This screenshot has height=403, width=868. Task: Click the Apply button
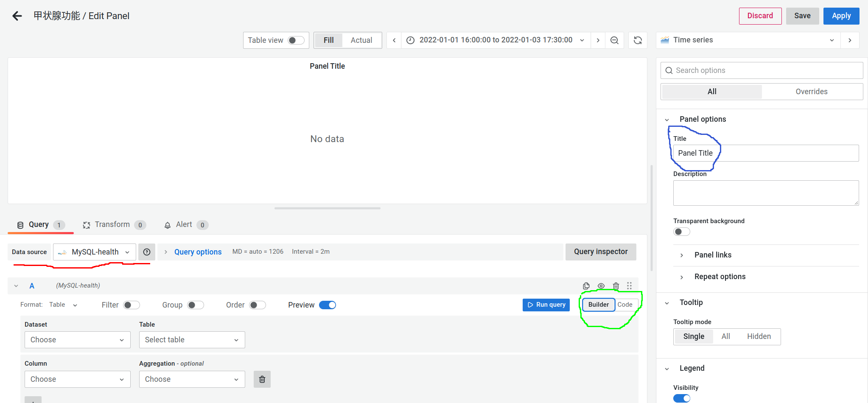(841, 16)
